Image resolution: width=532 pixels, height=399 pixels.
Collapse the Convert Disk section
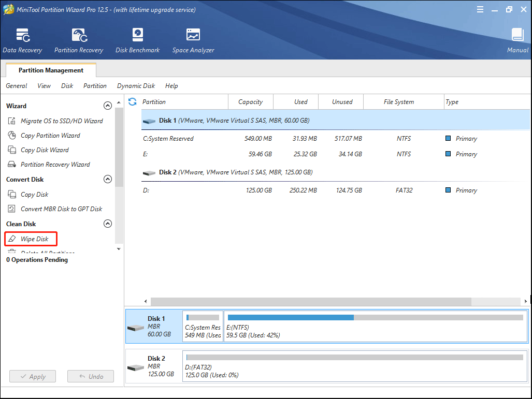[108, 179]
